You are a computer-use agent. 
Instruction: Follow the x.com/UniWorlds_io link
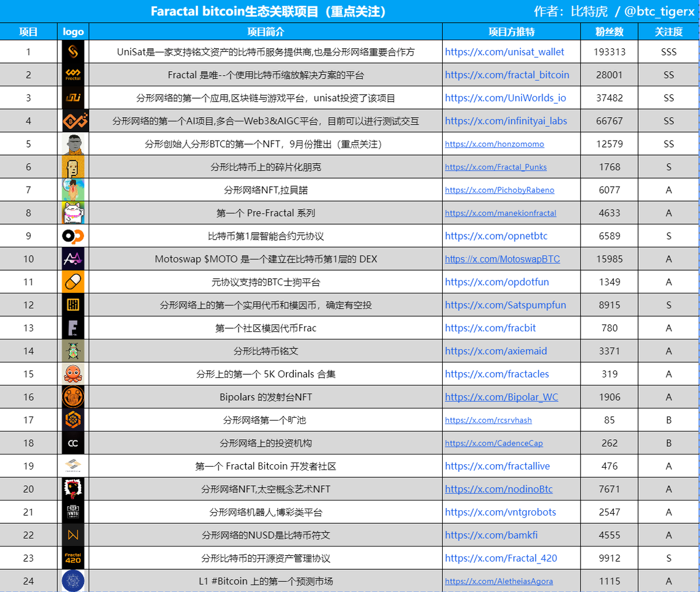(x=506, y=98)
